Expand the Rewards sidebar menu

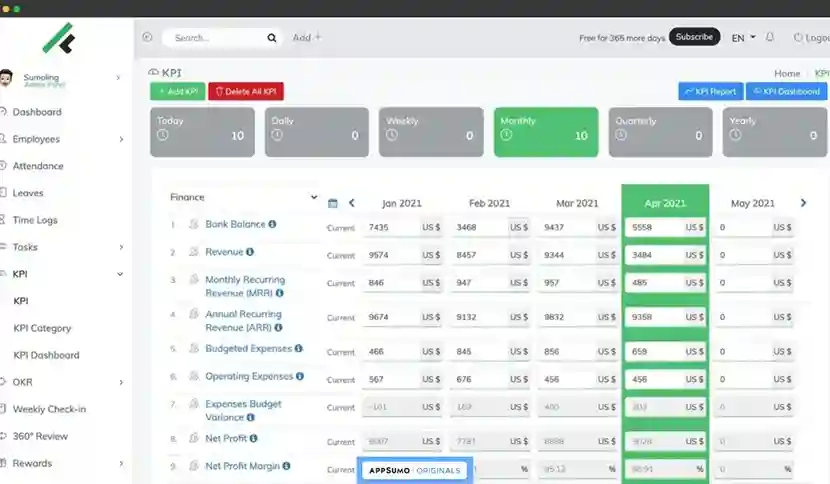click(x=121, y=463)
